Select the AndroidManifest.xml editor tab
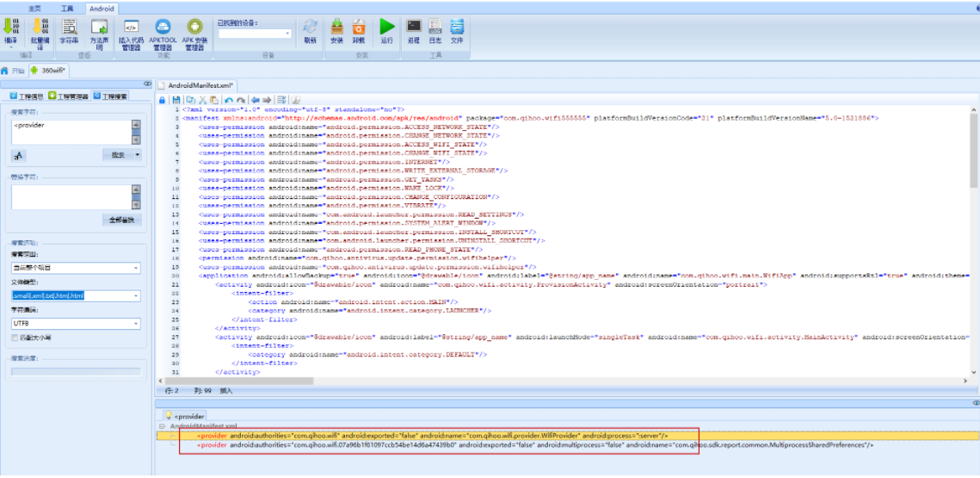This screenshot has height=478, width=980. 195,84
